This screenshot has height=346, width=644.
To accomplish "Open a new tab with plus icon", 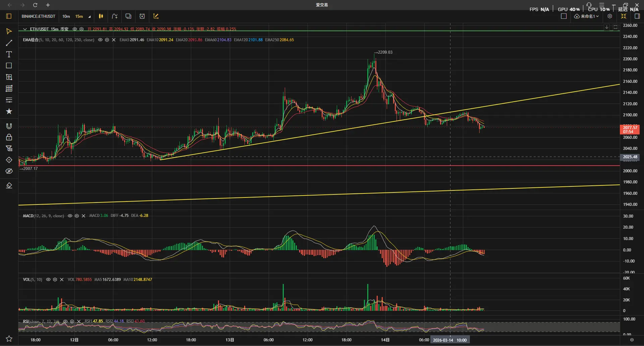I will [x=48, y=5].
